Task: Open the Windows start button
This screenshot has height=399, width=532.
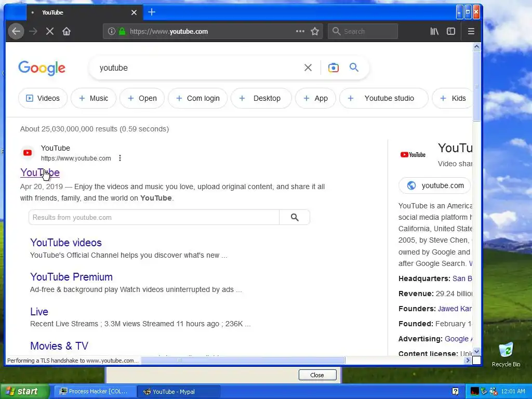Action: [x=24, y=392]
